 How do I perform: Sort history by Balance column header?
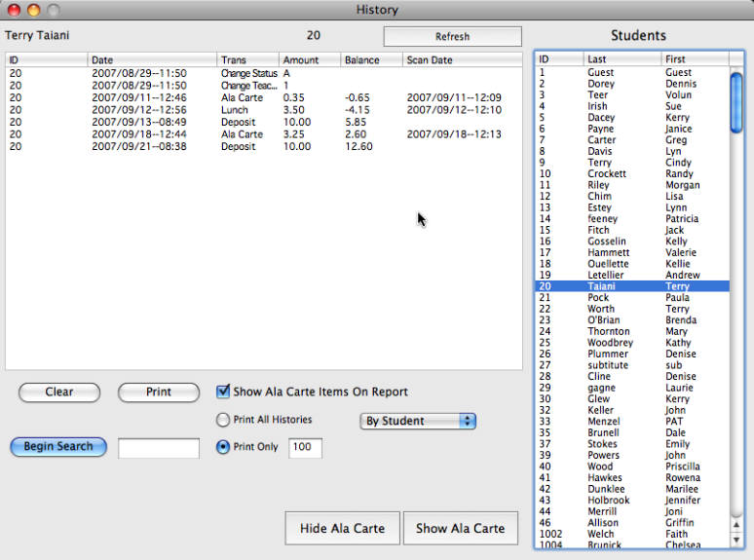click(x=372, y=60)
